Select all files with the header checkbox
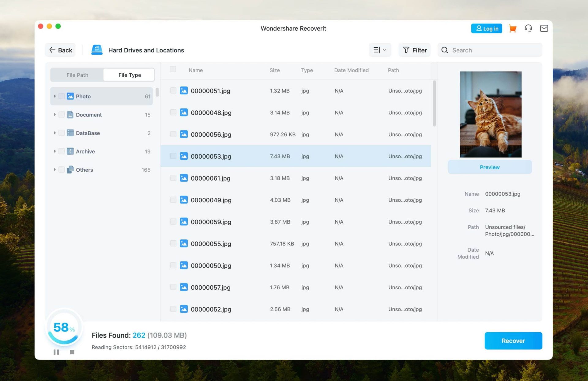588x381 pixels. tap(173, 69)
